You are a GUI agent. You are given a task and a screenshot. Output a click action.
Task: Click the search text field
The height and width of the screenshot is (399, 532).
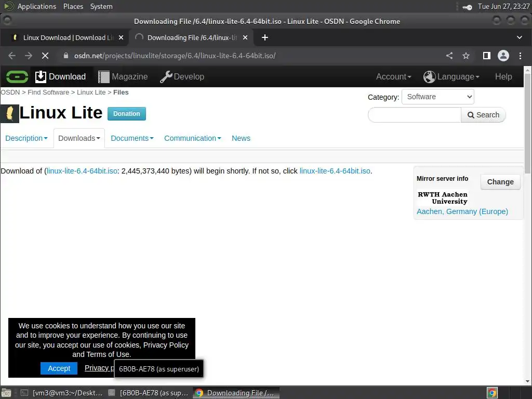(414, 115)
